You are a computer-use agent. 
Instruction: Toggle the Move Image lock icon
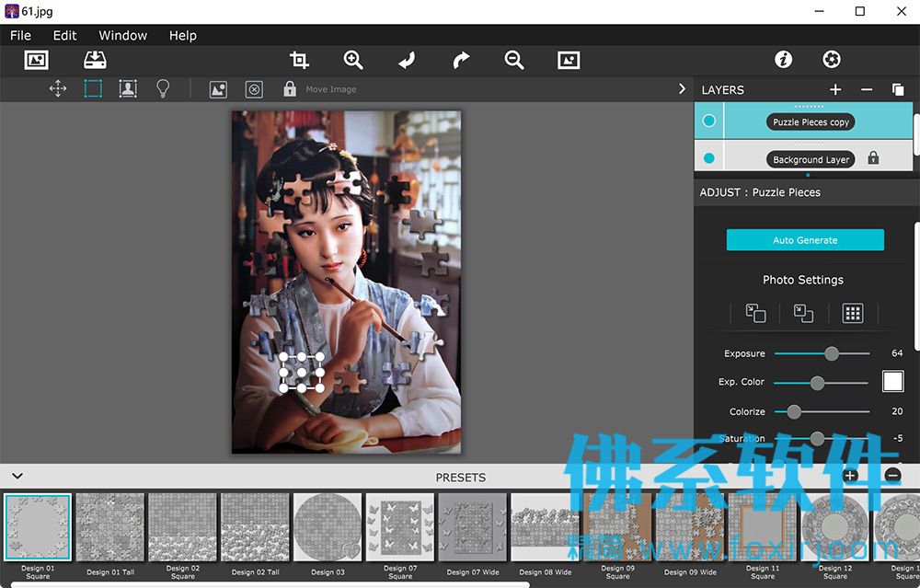[x=290, y=88]
